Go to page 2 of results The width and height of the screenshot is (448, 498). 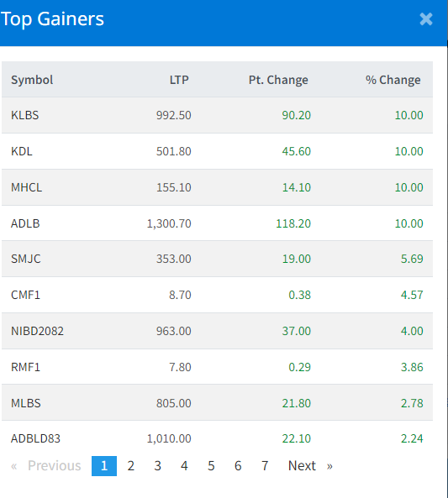point(130,466)
